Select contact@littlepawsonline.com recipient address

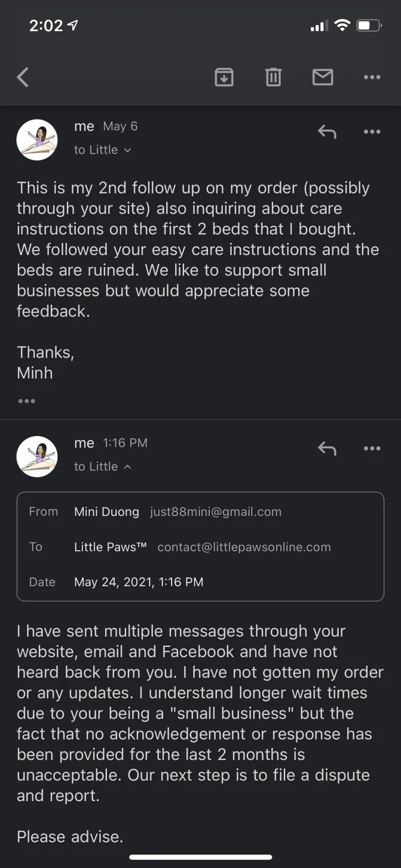[244, 547]
